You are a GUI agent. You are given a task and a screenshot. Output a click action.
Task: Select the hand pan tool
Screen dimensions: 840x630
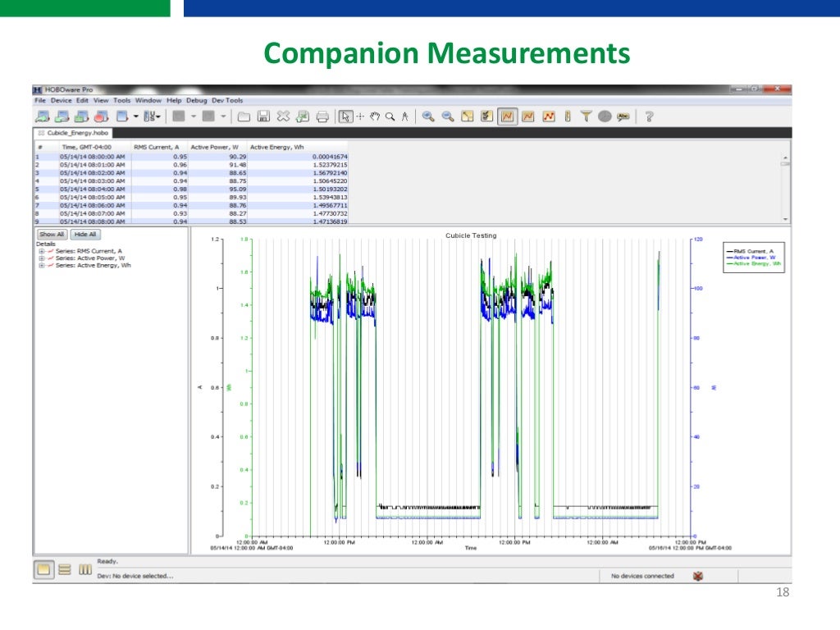(375, 116)
